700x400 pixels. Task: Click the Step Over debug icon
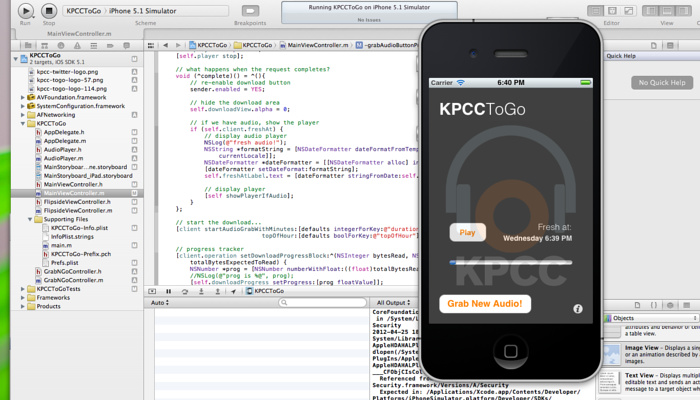[x=185, y=291]
